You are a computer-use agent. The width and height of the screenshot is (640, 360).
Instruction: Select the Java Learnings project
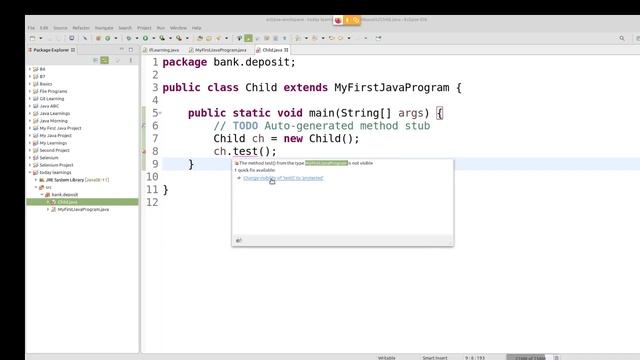(55, 113)
